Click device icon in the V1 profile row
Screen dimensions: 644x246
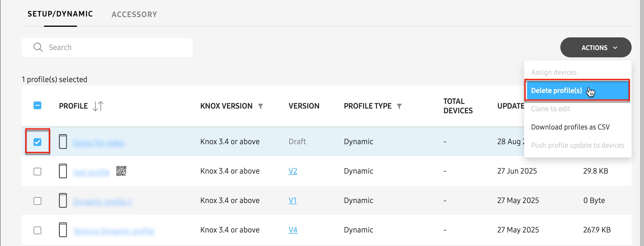63,200
